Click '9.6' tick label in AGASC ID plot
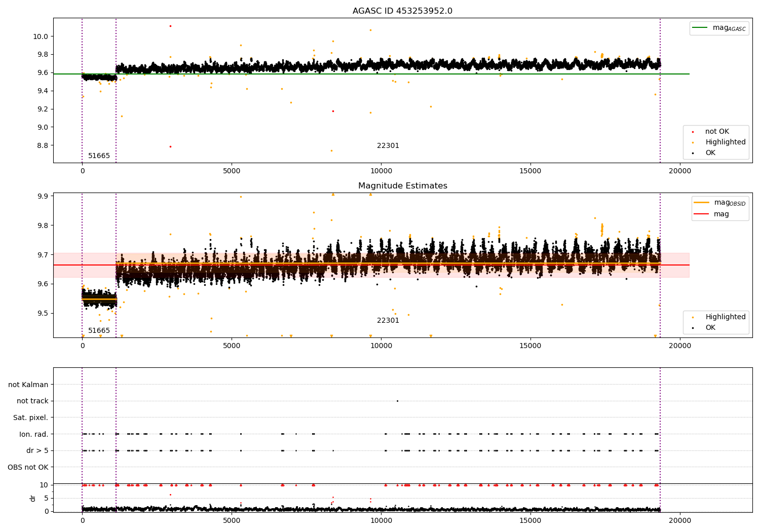760x532 pixels. tap(43, 73)
